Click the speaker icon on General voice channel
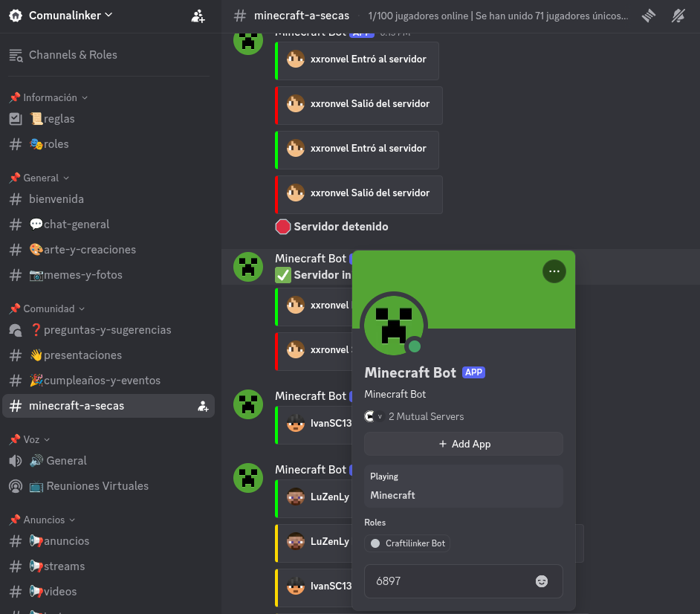This screenshot has width=700, height=614. tap(15, 460)
